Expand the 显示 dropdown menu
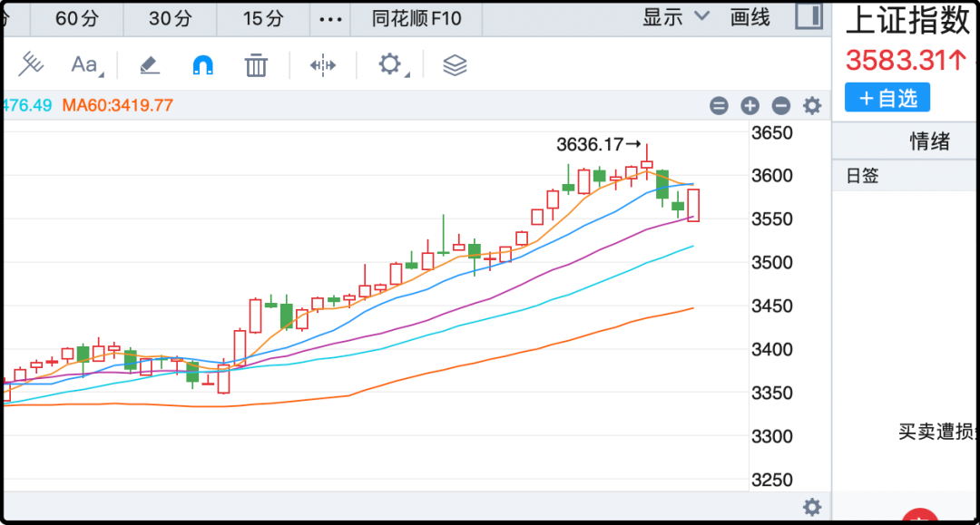This screenshot has width=980, height=525. (x=676, y=17)
